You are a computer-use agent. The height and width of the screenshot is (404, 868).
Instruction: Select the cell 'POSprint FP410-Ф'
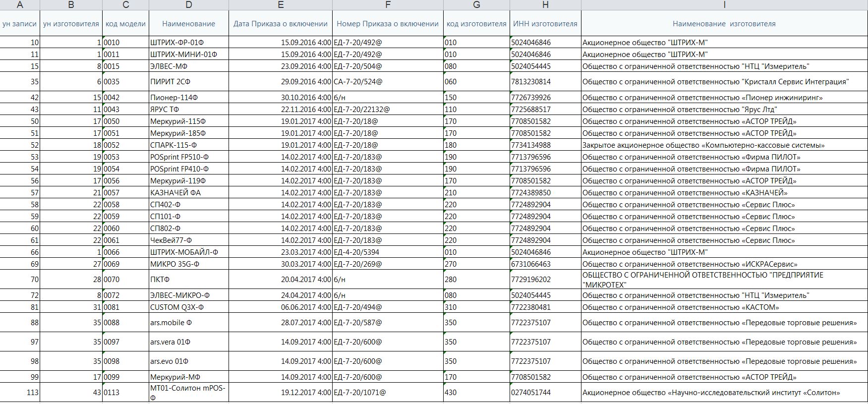coord(189,169)
